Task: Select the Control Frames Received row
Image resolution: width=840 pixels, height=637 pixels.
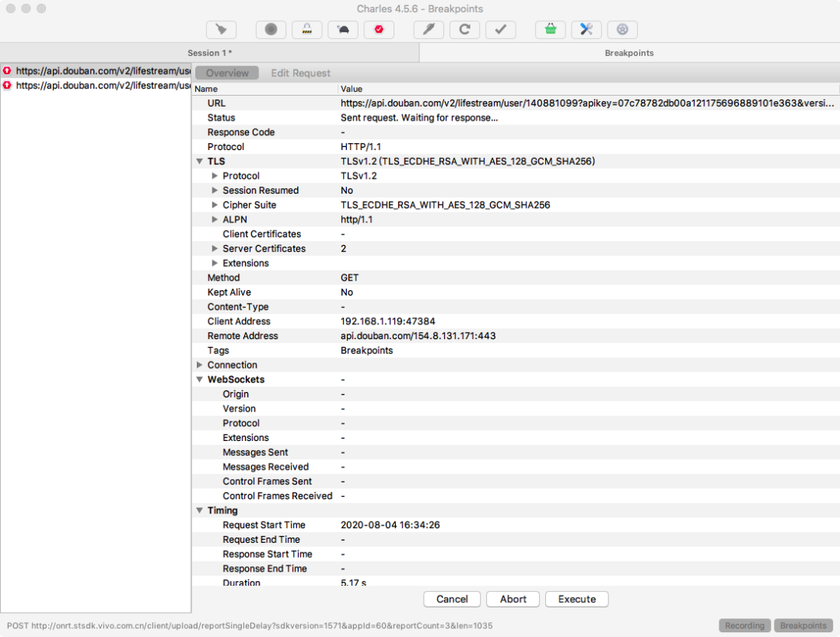Action: coord(516,496)
